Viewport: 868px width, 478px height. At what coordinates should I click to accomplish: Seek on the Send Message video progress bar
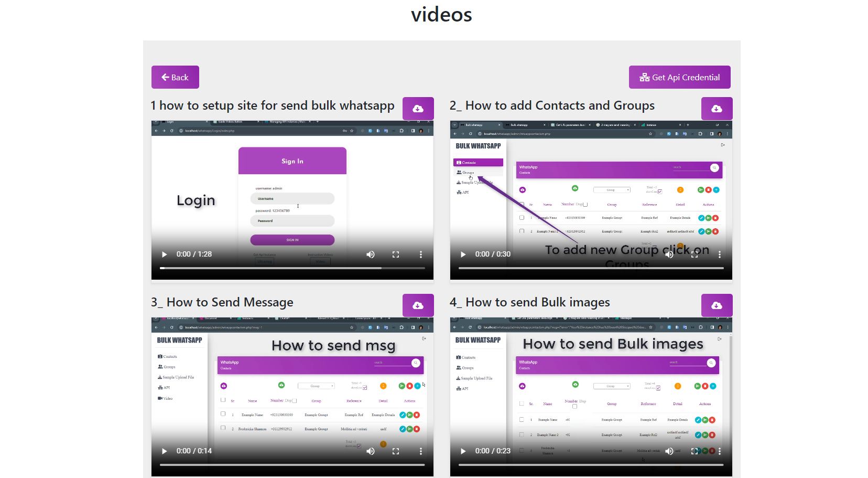coord(292,465)
